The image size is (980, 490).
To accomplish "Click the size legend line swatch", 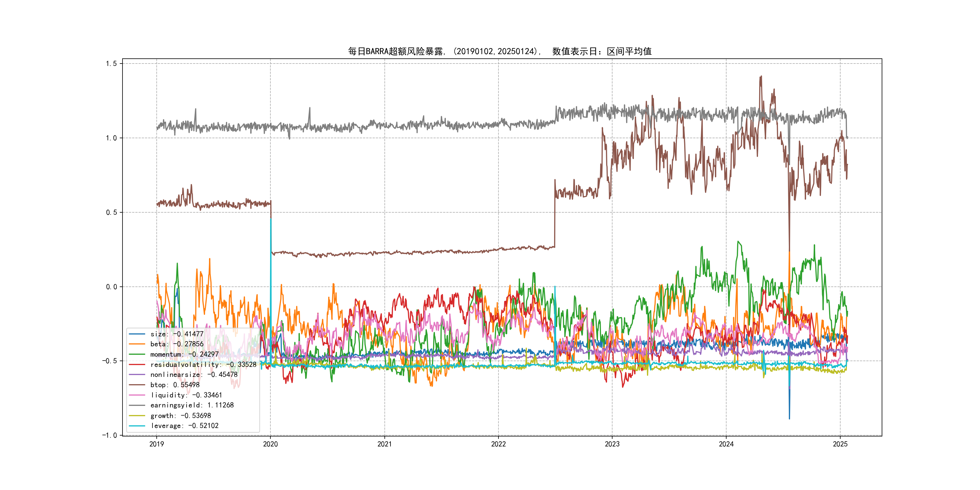I will (x=137, y=334).
